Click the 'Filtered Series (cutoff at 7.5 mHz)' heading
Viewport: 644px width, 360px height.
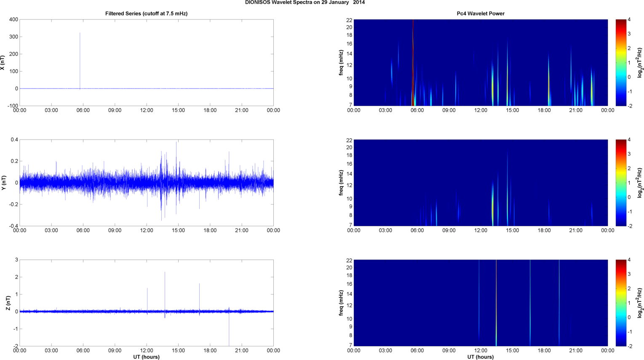146,13
